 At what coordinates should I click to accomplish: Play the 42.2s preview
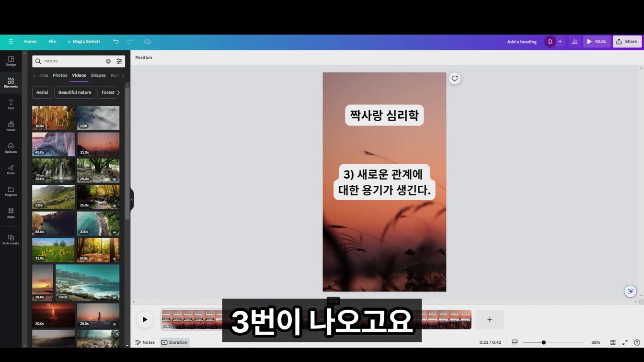tap(597, 42)
